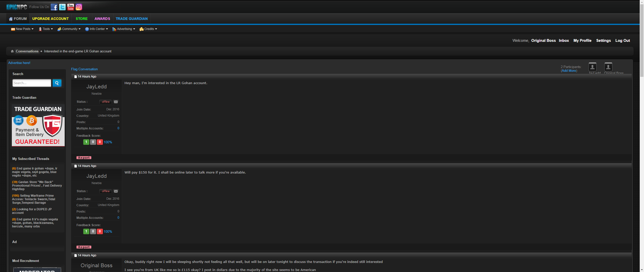Viewport: 644px width, 272px height.
Task: Open the YouTube social icon
Action: [x=71, y=7]
